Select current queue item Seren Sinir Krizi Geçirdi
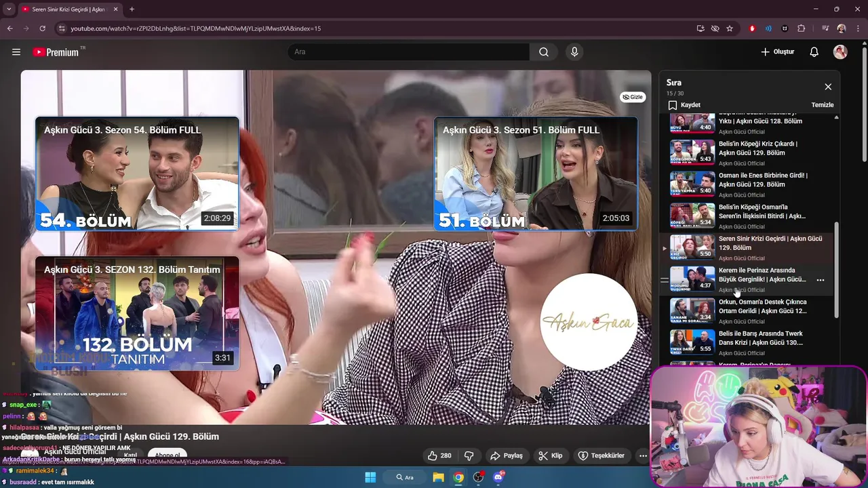This screenshot has height=488, width=868. [747, 247]
